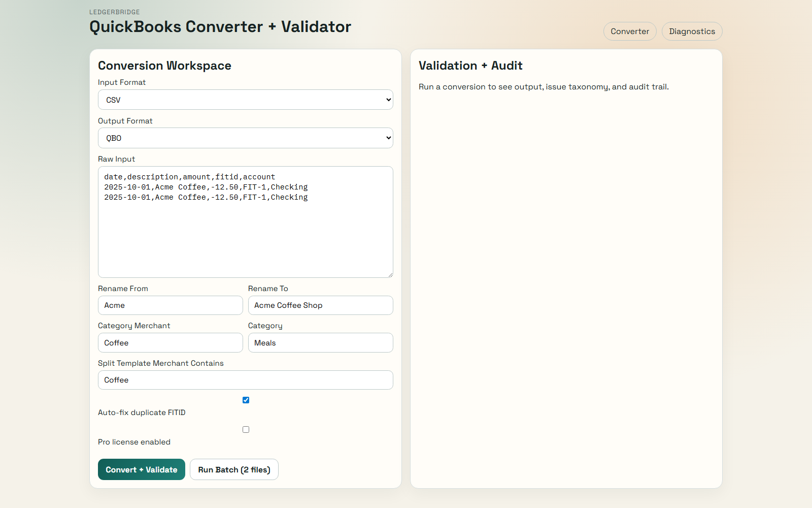Edit the Category field showing Meals
Image resolution: width=812 pixels, height=508 pixels.
[x=320, y=342]
